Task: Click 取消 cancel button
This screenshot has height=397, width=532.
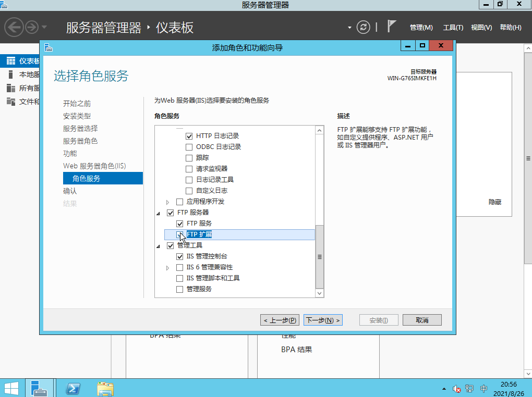Action: point(422,320)
